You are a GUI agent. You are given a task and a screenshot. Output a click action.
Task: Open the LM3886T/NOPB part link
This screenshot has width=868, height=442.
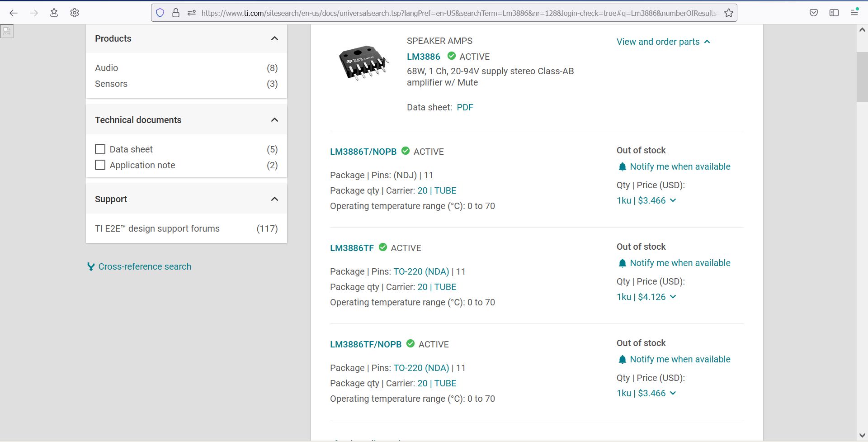click(363, 152)
